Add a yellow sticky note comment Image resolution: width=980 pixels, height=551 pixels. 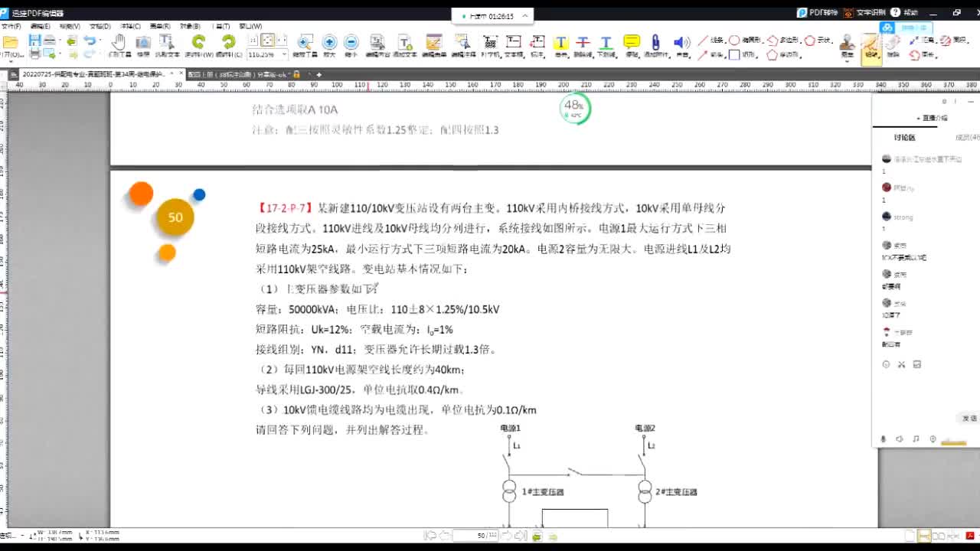[632, 42]
